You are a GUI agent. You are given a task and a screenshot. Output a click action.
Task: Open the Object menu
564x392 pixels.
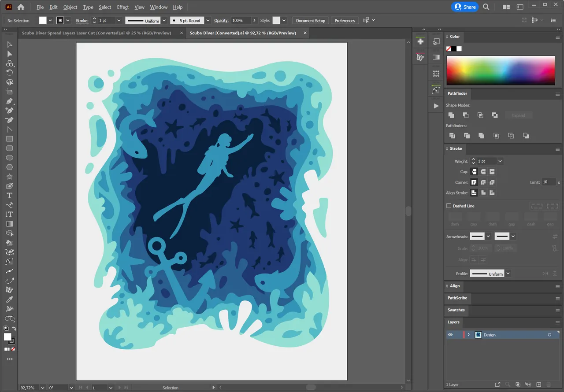click(x=70, y=7)
